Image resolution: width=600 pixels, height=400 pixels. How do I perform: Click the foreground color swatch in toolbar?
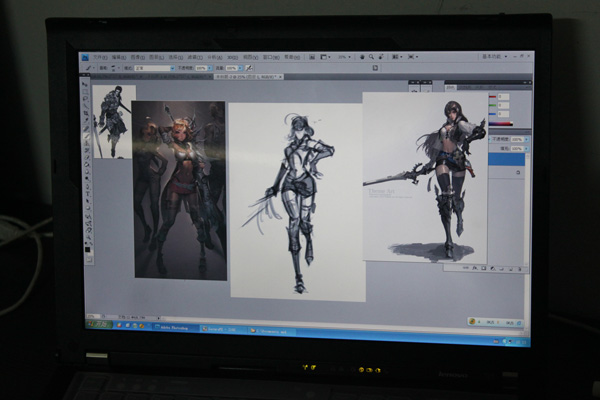[x=88, y=249]
